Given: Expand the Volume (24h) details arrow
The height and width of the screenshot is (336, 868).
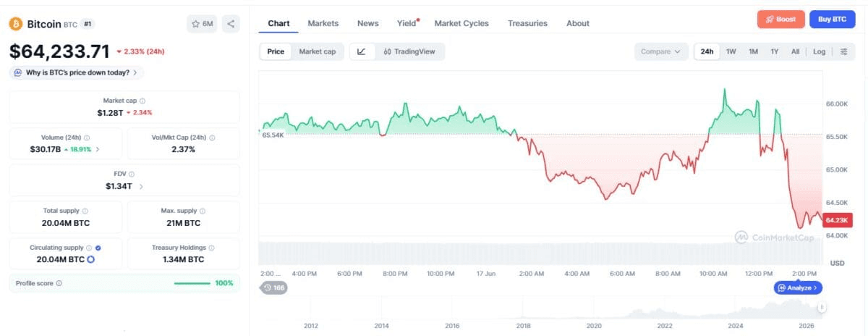Looking at the screenshot, I should pyautogui.click(x=98, y=149).
